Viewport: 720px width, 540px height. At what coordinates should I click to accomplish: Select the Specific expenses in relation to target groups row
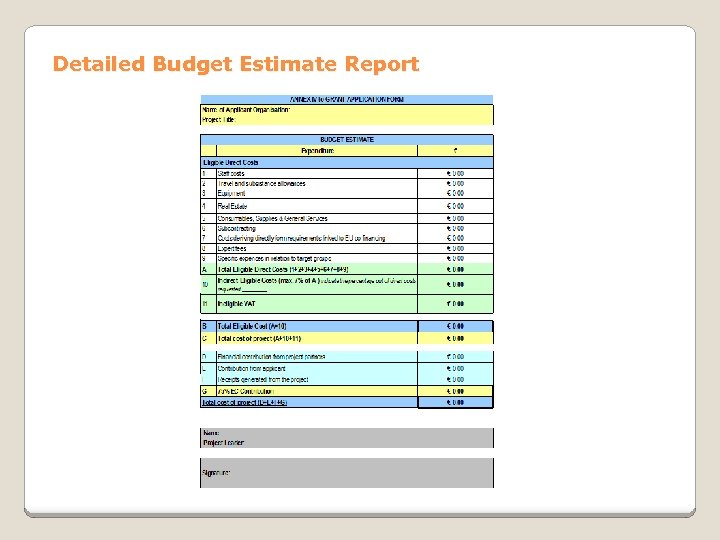coord(347,259)
